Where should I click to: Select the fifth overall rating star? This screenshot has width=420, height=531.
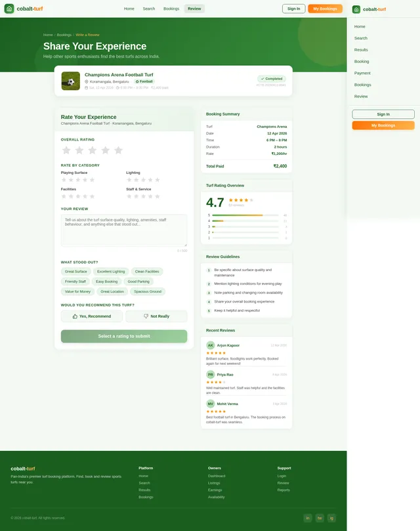[x=118, y=150]
